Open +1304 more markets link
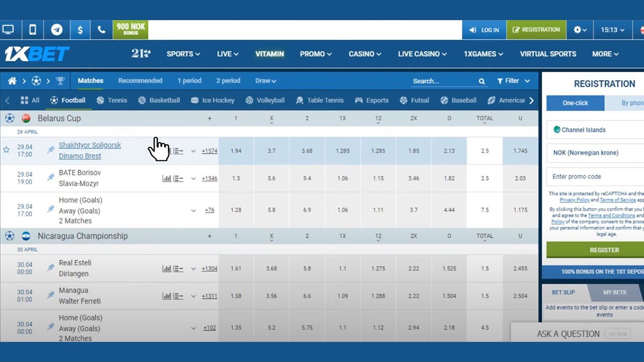 [209, 268]
